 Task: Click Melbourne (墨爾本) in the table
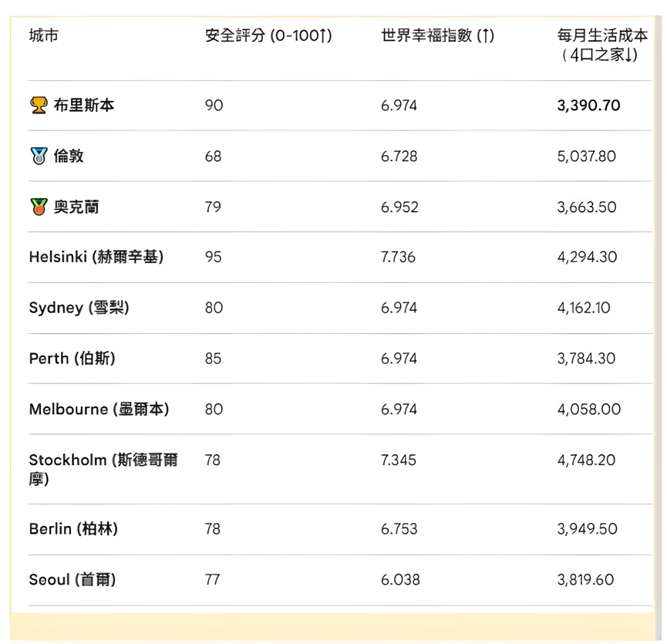99,410
